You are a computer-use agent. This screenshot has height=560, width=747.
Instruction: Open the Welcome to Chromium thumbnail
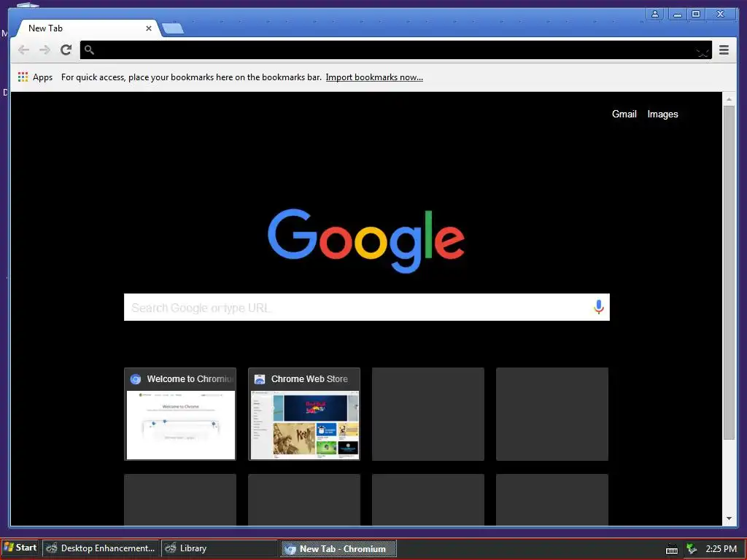click(x=180, y=414)
